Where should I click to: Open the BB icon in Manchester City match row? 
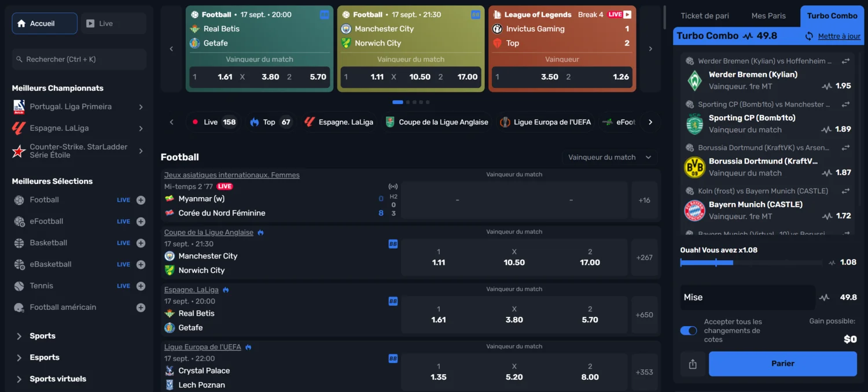click(393, 244)
